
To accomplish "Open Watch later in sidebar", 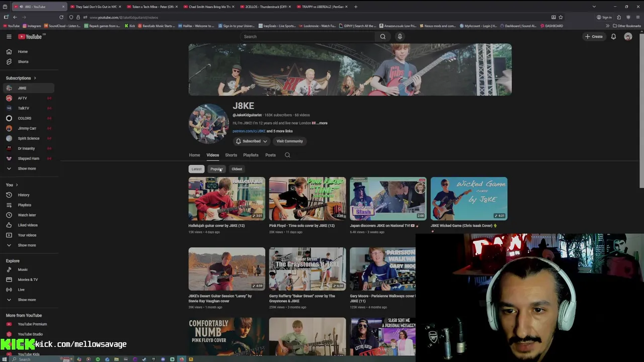I will tap(29, 215).
